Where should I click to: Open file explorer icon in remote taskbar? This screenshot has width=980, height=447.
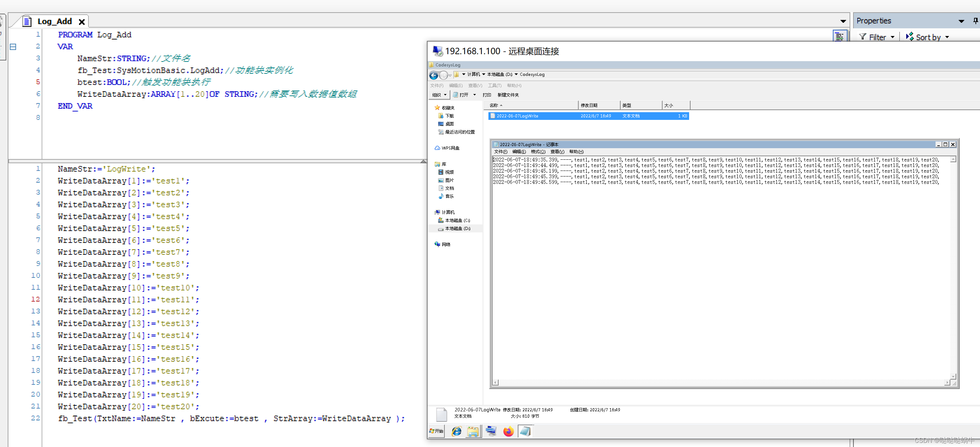473,431
